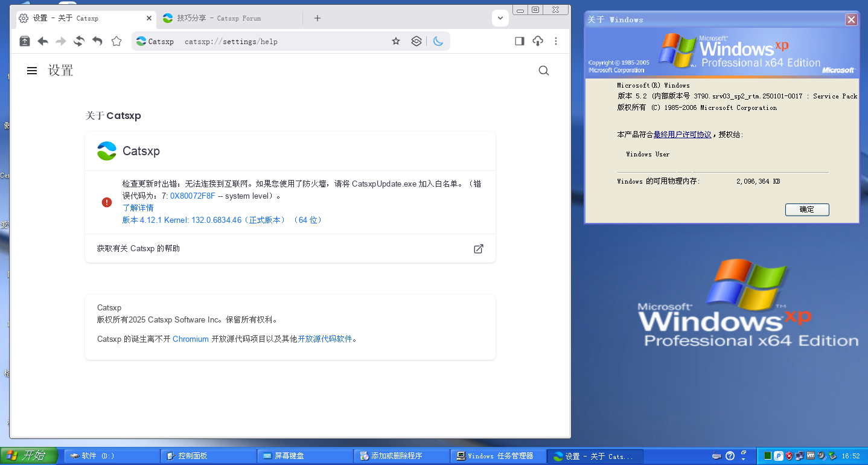Viewport: 868px width, 465px height.
Task: Click the undo closed tab arrow icon
Action: click(x=97, y=41)
